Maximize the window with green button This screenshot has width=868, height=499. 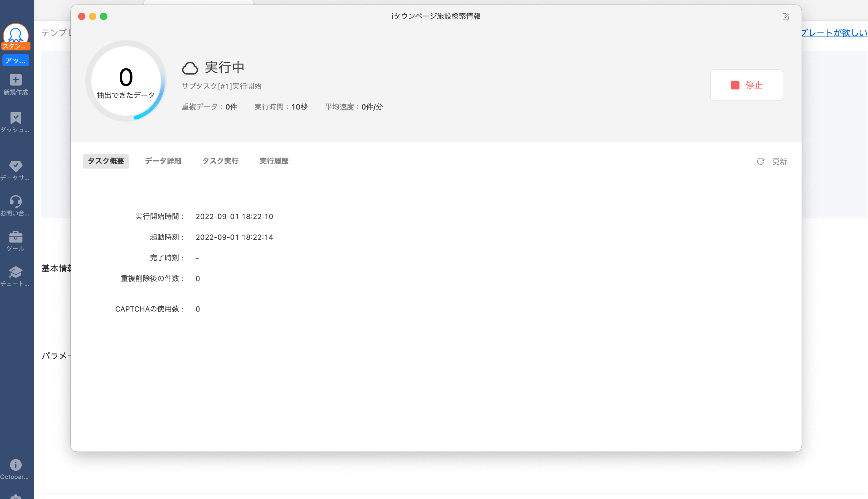click(x=104, y=16)
